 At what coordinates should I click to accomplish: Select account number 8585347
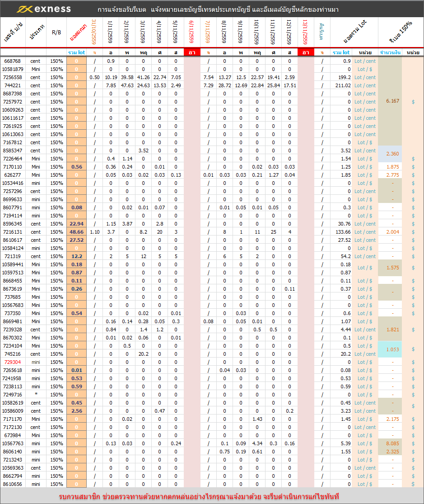coord(13,151)
